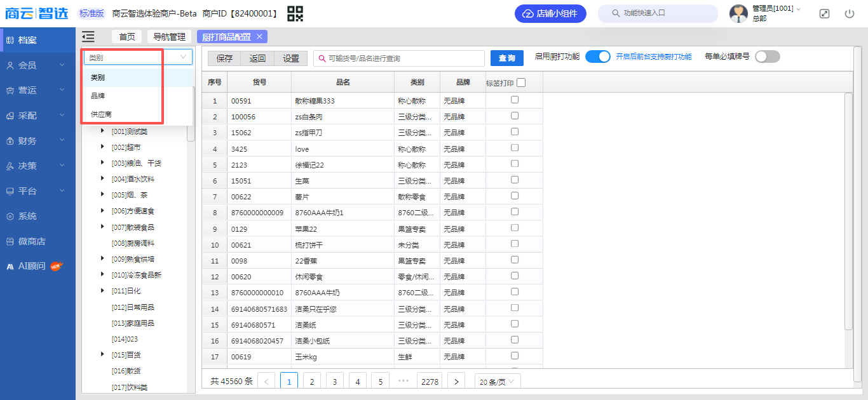
Task: Disable the 启用厨打功能 switch
Action: point(597,57)
